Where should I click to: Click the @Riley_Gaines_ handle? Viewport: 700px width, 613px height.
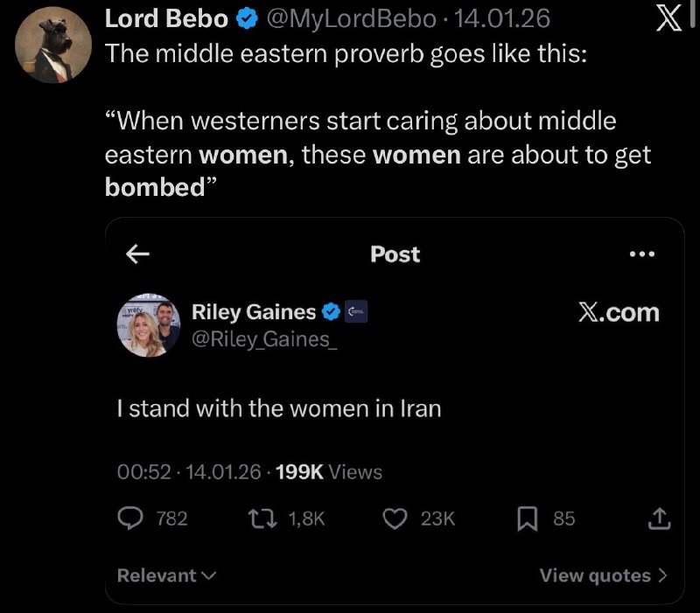264,339
